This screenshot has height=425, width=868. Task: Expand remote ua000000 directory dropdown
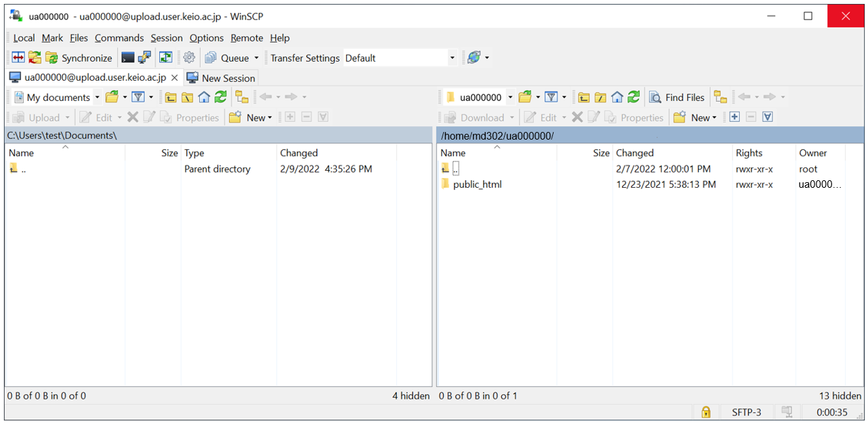(510, 98)
